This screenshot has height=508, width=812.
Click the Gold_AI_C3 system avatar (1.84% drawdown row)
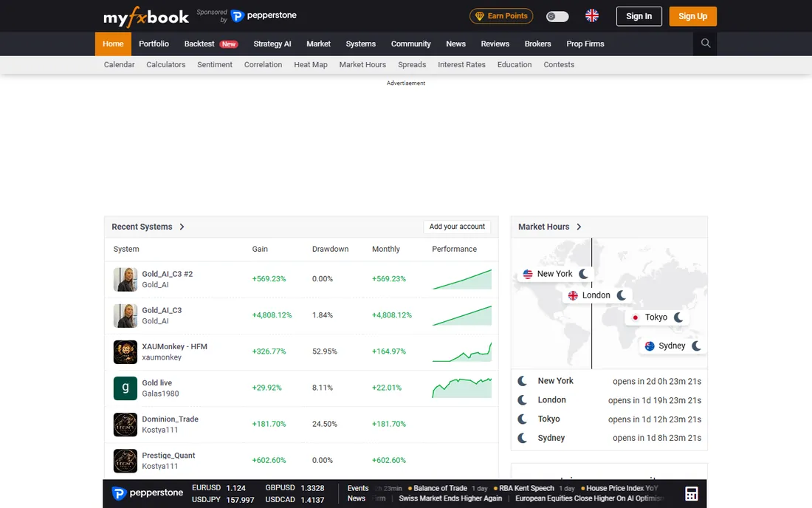click(x=125, y=316)
